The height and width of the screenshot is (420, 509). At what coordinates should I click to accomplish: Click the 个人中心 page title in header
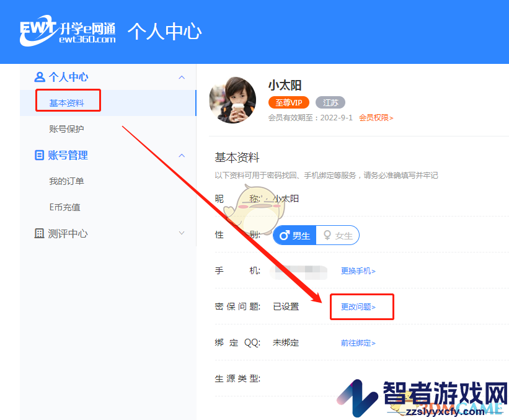(x=164, y=31)
